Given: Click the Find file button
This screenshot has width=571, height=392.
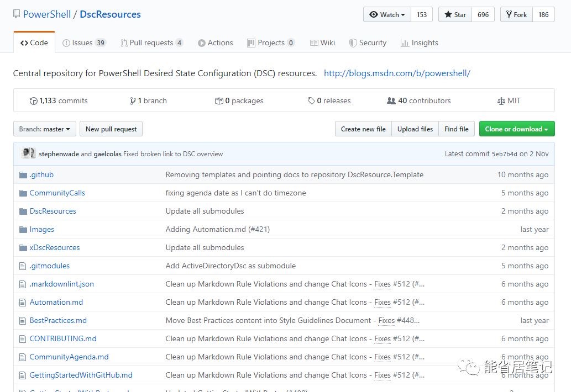Looking at the screenshot, I should [x=456, y=129].
